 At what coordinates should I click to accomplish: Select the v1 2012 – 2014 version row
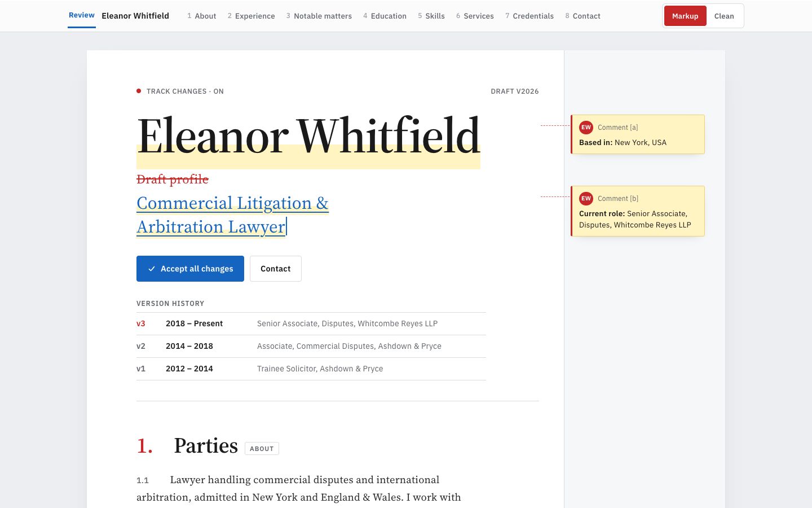(311, 369)
